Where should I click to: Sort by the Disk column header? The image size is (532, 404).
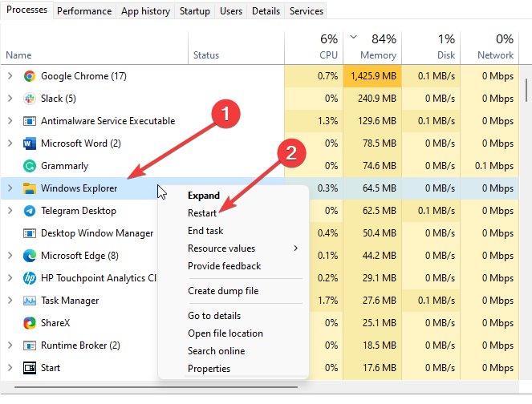point(431,48)
